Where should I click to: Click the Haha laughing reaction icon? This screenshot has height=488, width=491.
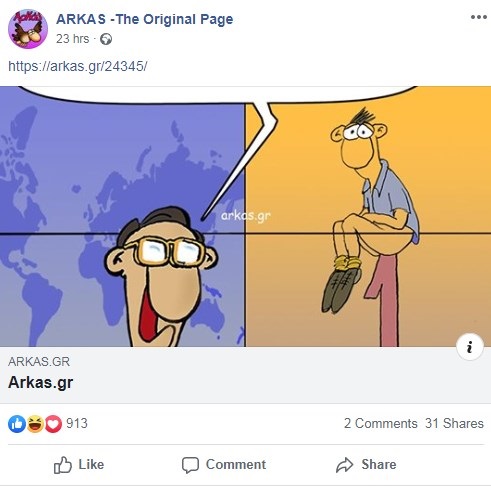[35, 424]
